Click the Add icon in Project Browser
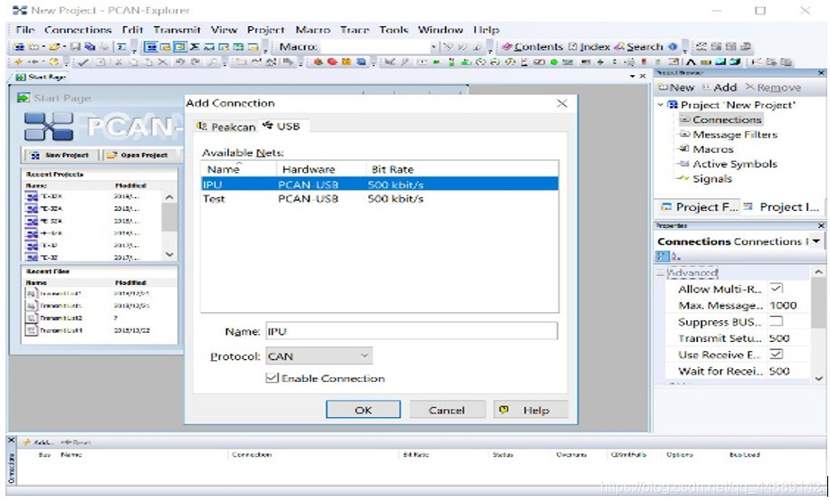Viewport: 830px width, 504px height. (706, 87)
